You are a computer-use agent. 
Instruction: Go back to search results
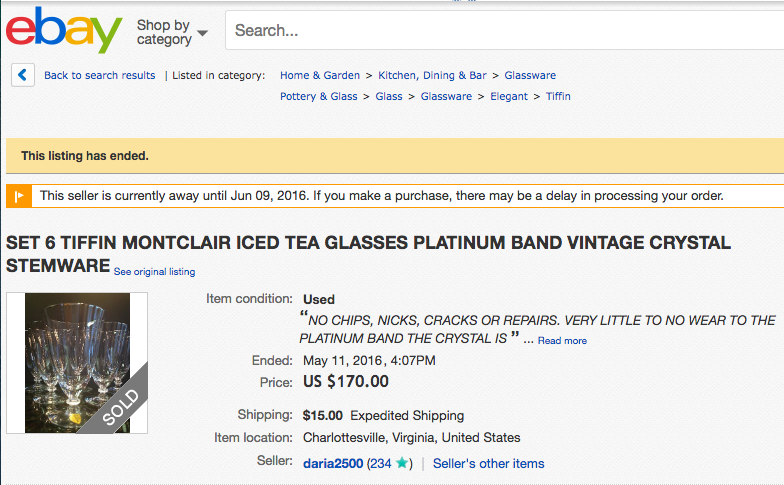tap(100, 76)
